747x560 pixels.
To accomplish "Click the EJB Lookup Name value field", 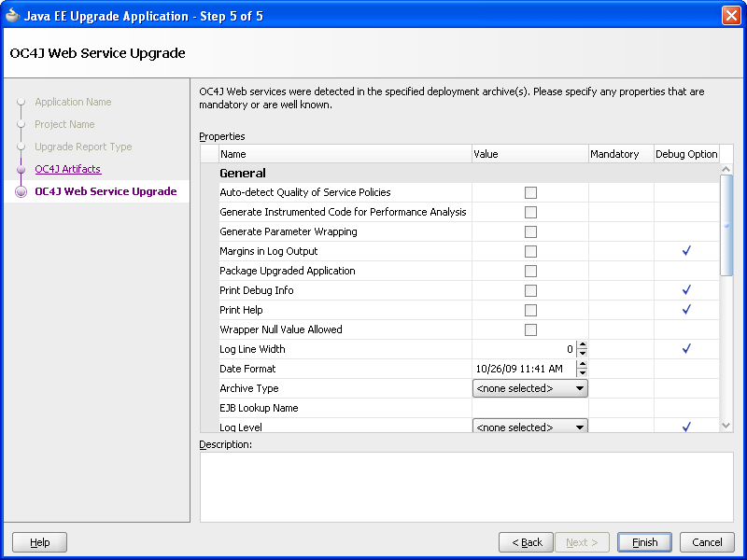I will [x=530, y=408].
